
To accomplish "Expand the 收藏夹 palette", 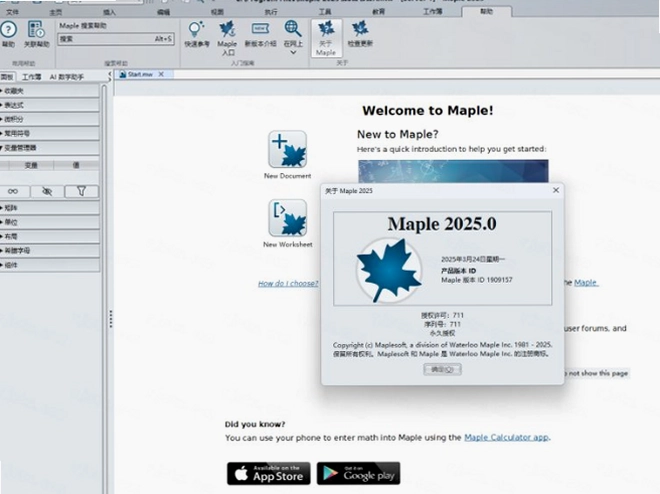I will click(50, 91).
